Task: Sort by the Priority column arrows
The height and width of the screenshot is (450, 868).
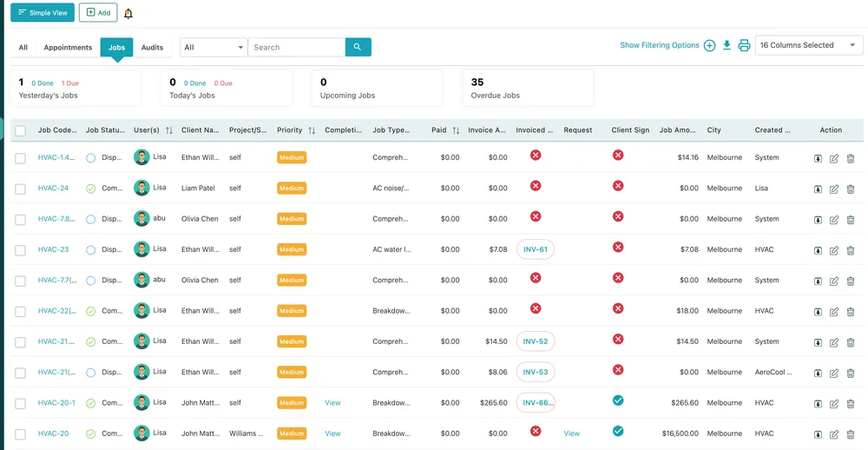Action: [x=312, y=130]
